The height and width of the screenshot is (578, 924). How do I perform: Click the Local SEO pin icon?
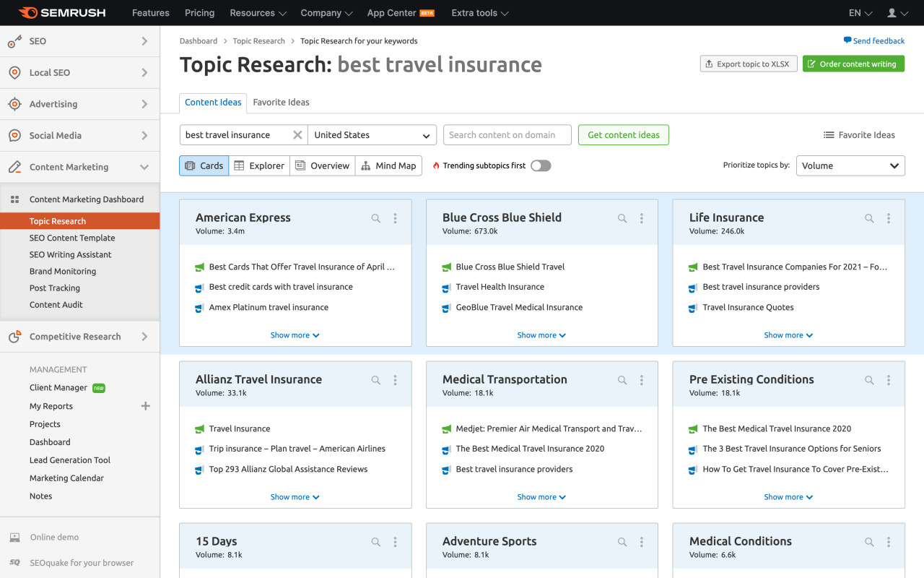coord(14,73)
